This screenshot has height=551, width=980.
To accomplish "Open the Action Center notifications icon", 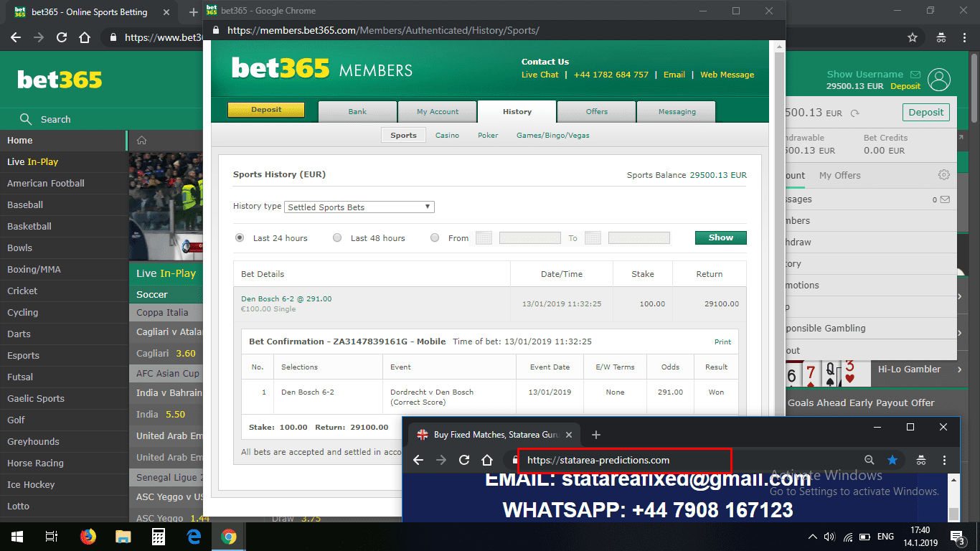I will pos(957,537).
